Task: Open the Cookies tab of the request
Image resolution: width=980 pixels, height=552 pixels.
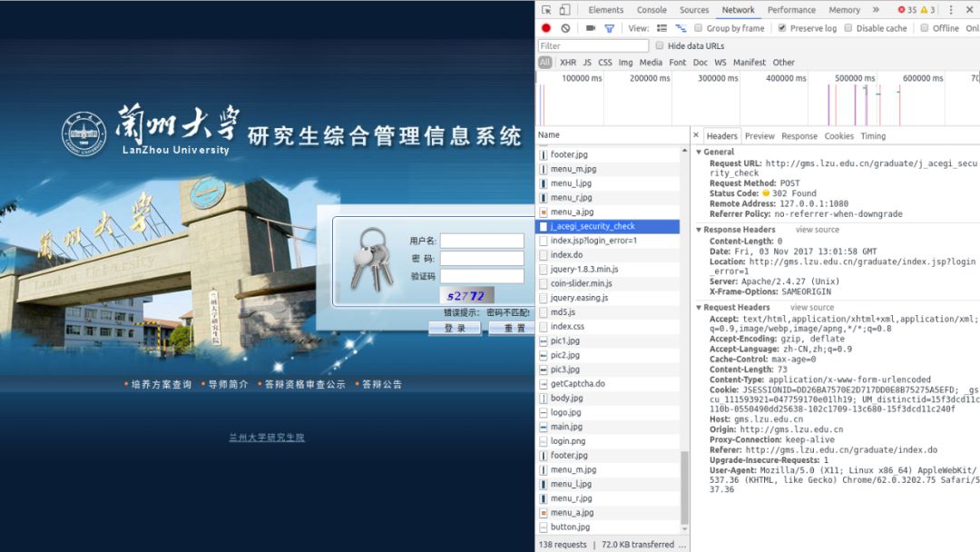Action: point(838,135)
